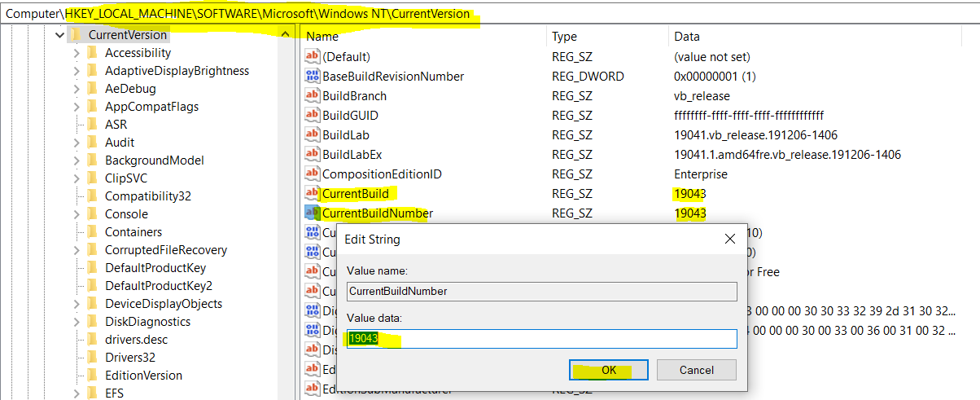Expand the BackgroundModel key
This screenshot has width=980, height=400.
point(77,160)
